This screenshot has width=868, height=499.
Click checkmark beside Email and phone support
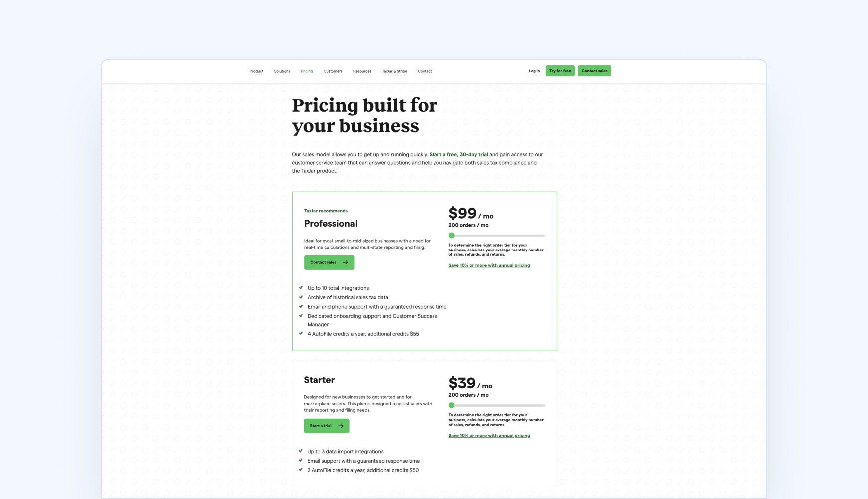301,306
